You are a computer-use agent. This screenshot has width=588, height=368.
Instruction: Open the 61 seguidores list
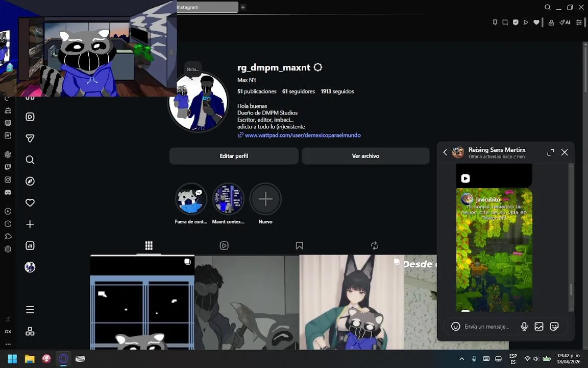pos(299,91)
